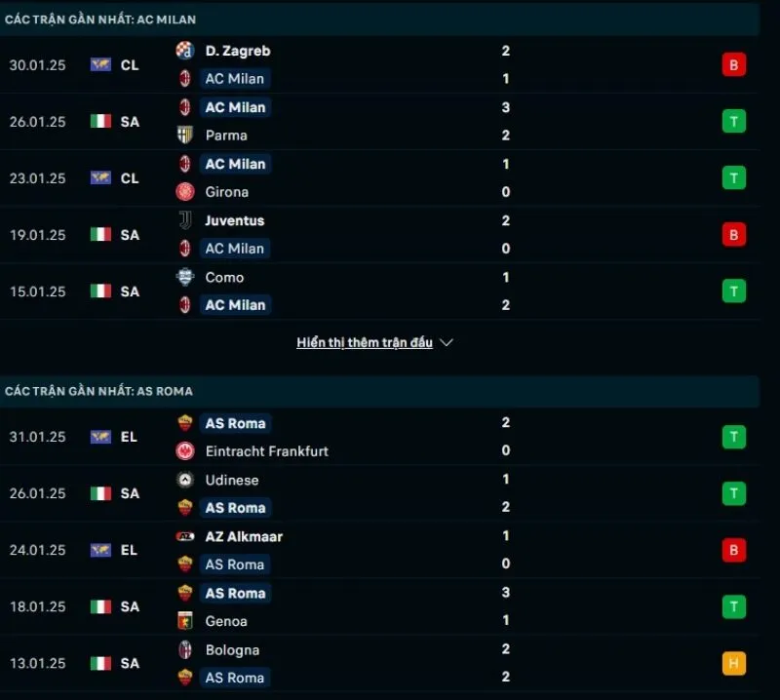Viewport: 780px width, 700px height.
Task: Select the Serie A Italy flag icon beside 26.01.25
Action: [x=100, y=121]
